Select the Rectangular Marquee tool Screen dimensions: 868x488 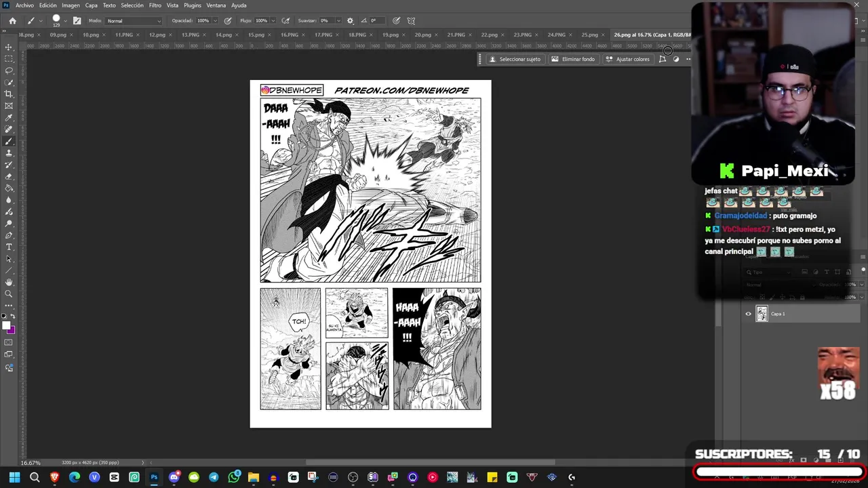[9, 58]
